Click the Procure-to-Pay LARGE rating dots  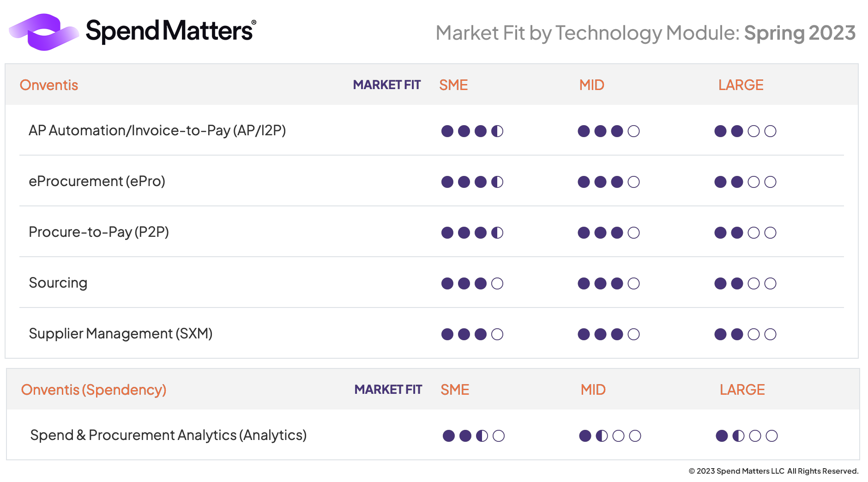[x=745, y=233]
